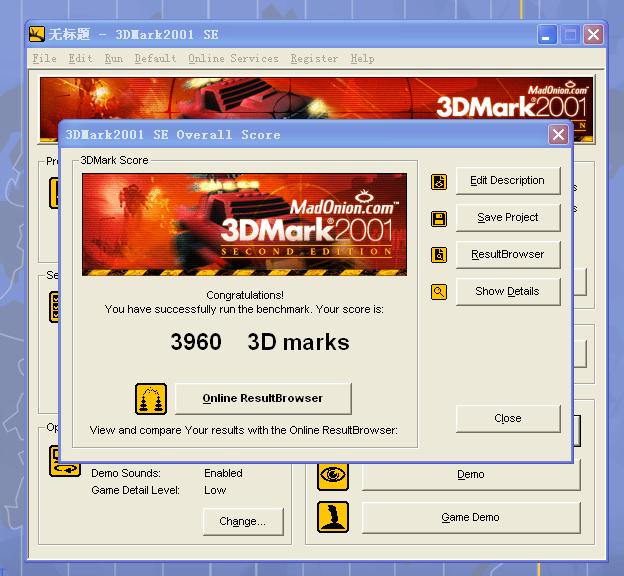The image size is (624, 576).
Task: Click the magnifier icon beside Show Details
Action: point(439,292)
